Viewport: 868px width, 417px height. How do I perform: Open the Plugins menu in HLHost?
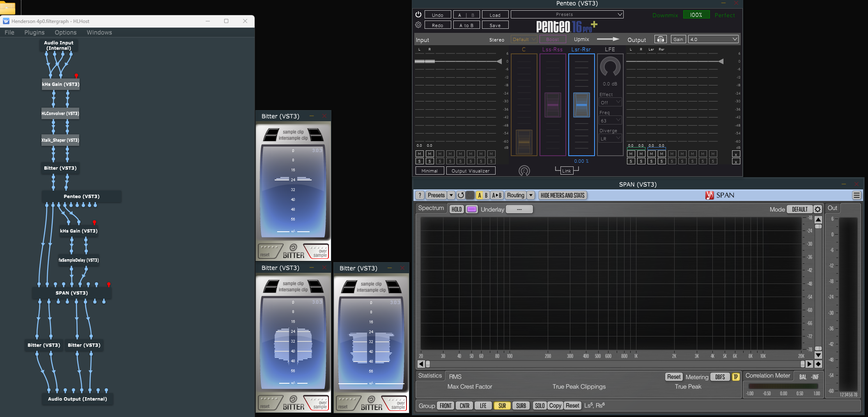coord(34,32)
